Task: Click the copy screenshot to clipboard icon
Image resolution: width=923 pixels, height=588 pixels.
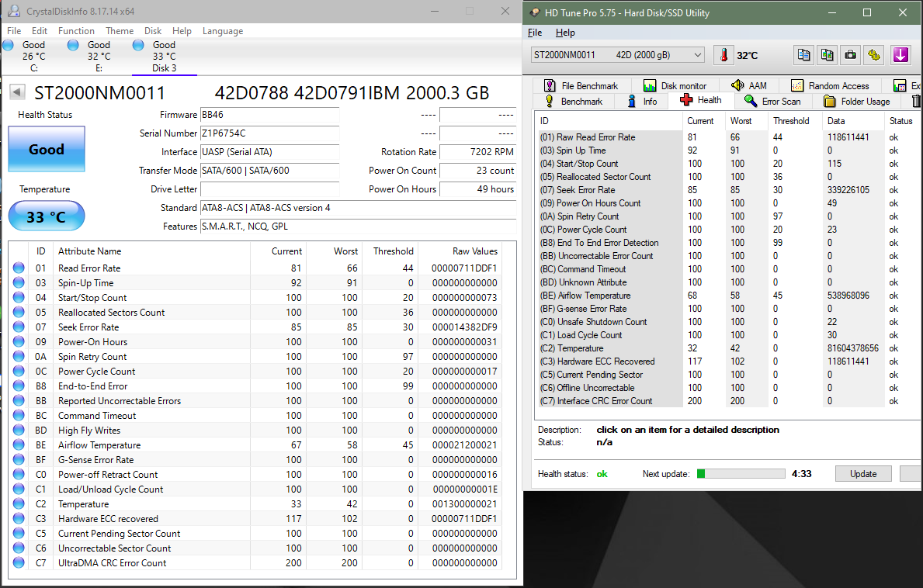Action: point(827,55)
